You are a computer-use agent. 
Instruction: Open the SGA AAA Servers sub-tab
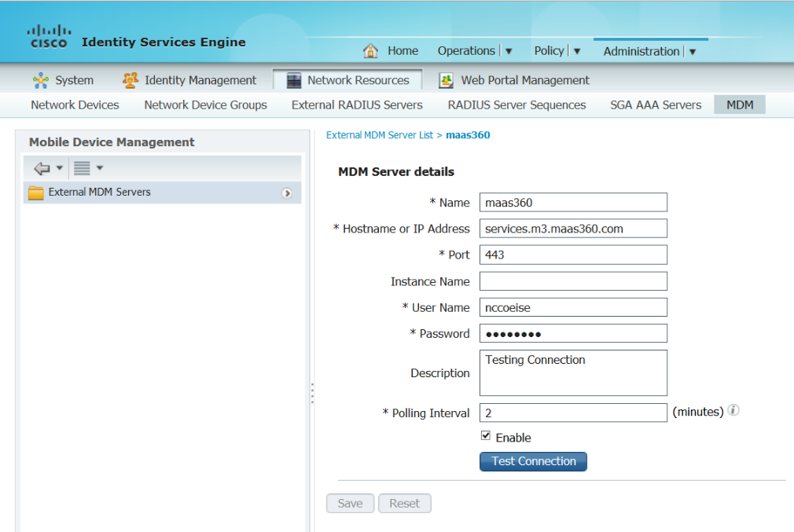[x=656, y=105]
